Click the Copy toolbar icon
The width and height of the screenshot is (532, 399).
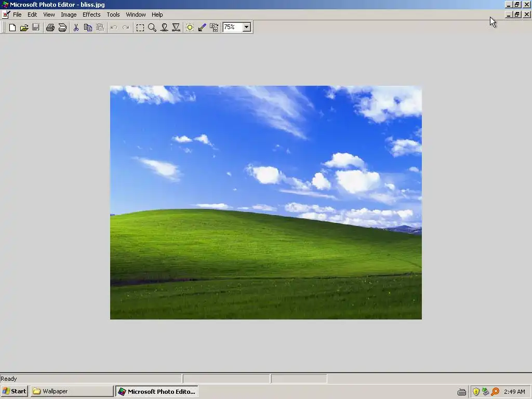pos(88,28)
